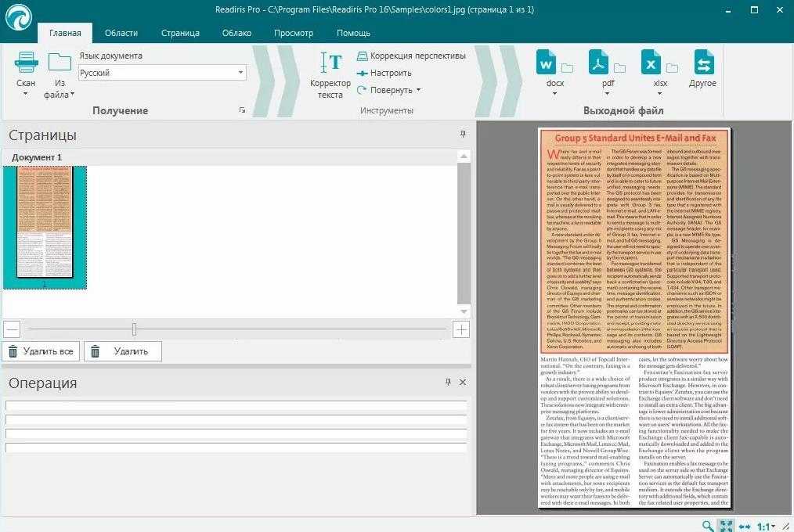The image size is (794, 532).
Task: Open the Из файла folder icon
Action: [60, 63]
